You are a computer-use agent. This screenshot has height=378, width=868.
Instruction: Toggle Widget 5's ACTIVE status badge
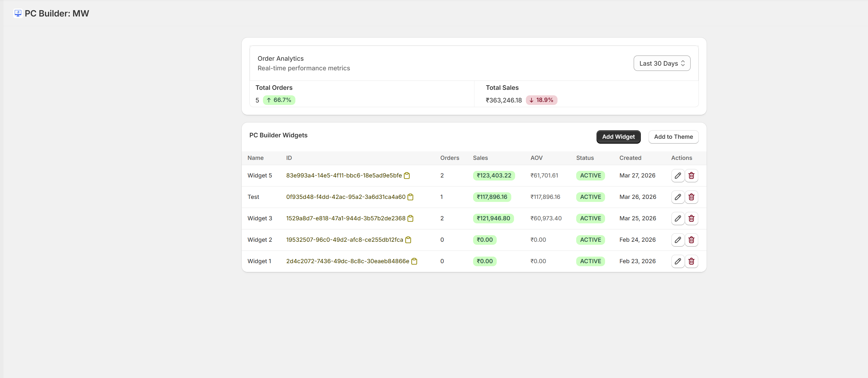pos(590,175)
